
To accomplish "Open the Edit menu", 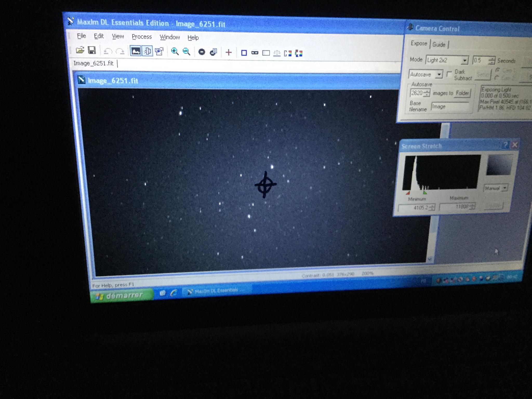I will (99, 36).
